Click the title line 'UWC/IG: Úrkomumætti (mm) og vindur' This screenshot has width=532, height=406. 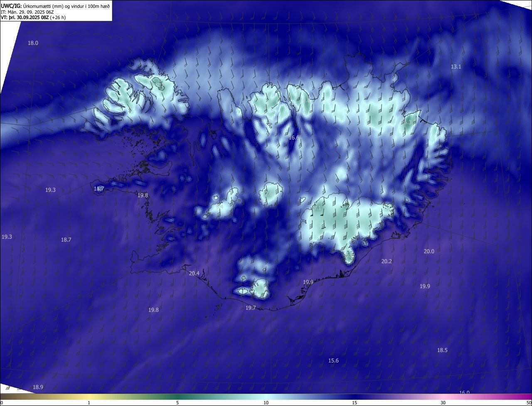(x=55, y=6)
